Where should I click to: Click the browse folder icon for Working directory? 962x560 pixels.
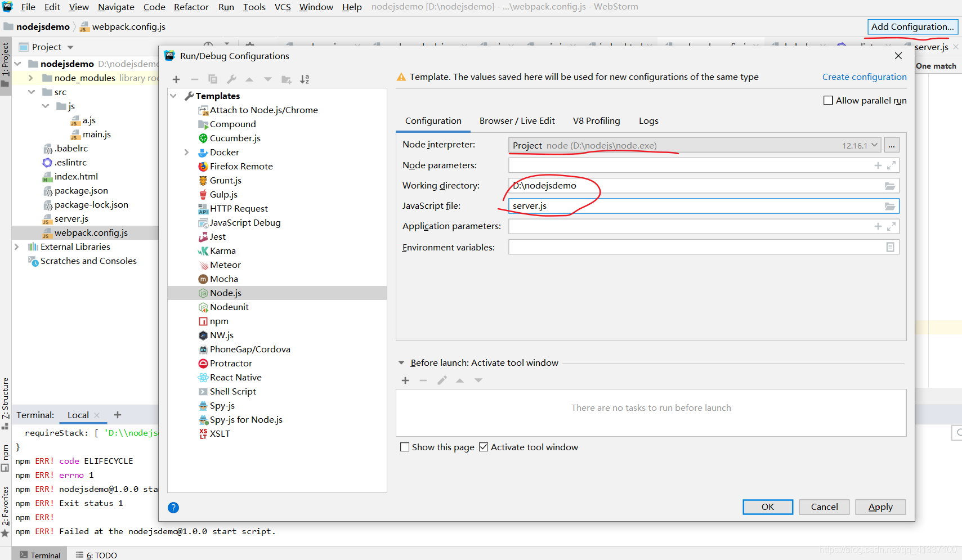[x=890, y=186]
